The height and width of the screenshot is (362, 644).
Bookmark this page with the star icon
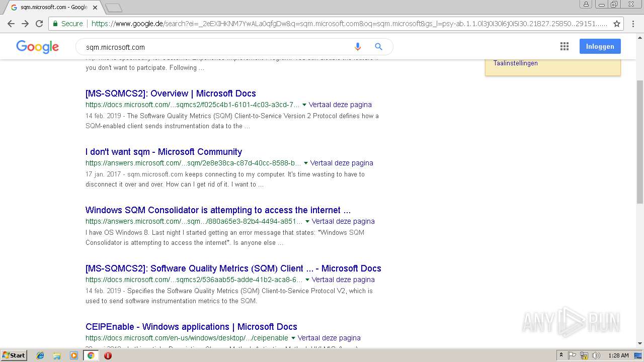coord(617,24)
